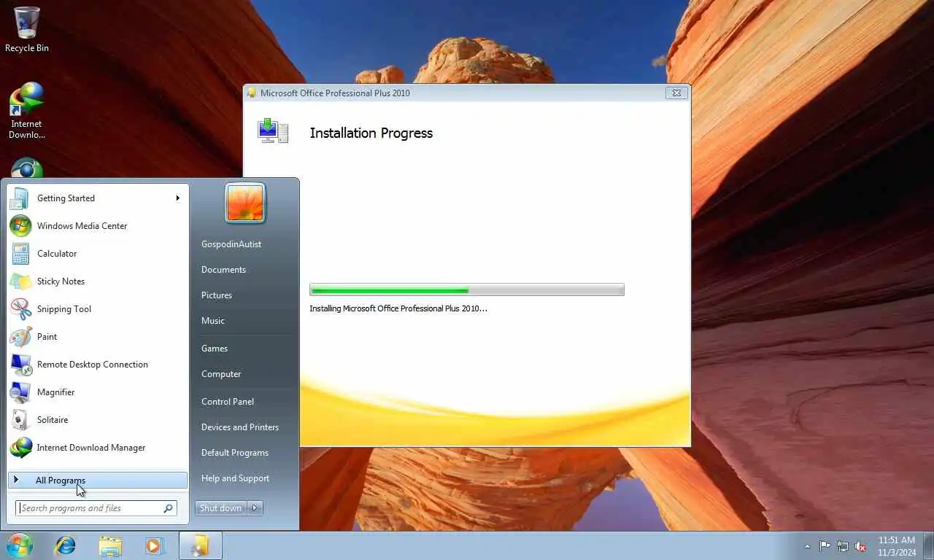Open Internet Explorer from the taskbar
This screenshot has width=934, height=560.
click(66, 545)
